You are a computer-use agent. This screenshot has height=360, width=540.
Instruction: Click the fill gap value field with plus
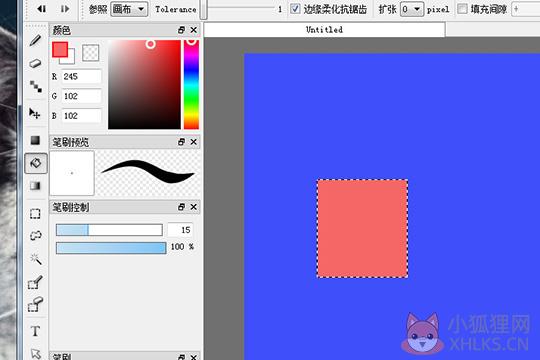click(x=526, y=9)
